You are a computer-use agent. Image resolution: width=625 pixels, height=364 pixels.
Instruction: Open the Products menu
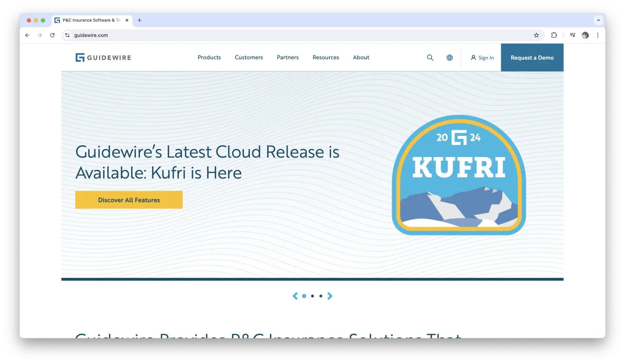click(x=209, y=57)
